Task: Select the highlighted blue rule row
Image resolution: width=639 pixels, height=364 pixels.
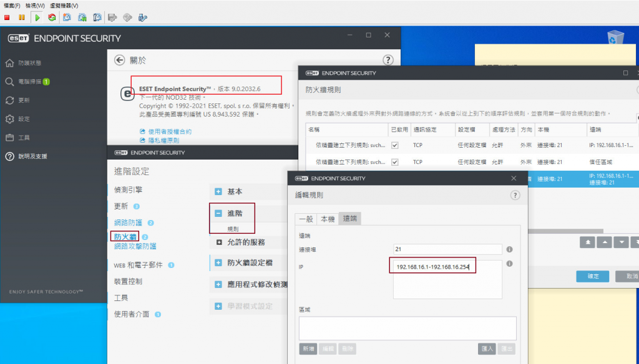Action: point(583,179)
